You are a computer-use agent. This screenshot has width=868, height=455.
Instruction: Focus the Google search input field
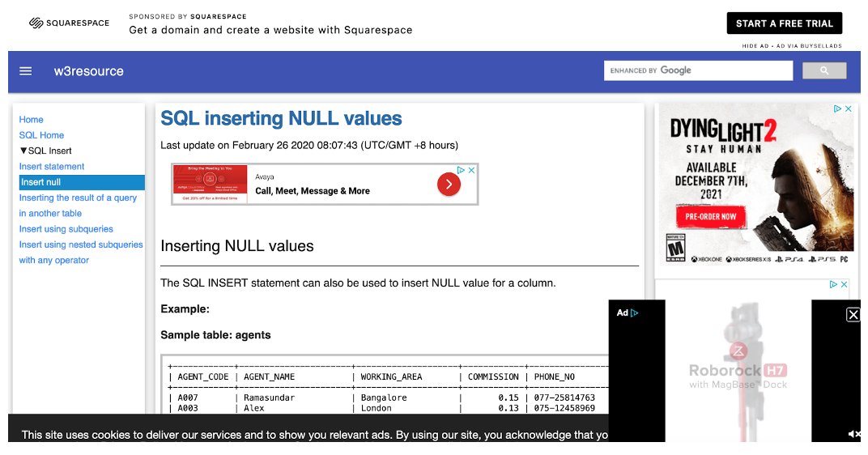698,70
